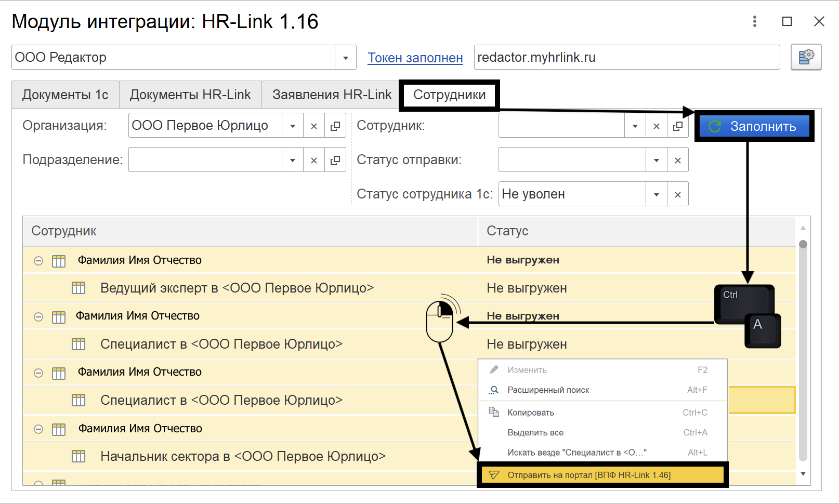
Task: Open the Организация selection form
Action: [335, 126]
